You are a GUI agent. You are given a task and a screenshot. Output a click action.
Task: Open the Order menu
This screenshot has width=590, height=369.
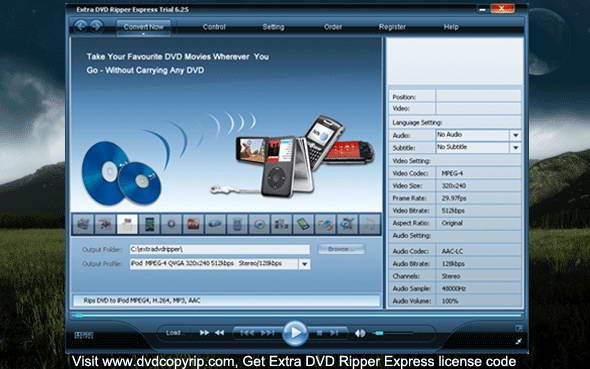coord(333,27)
